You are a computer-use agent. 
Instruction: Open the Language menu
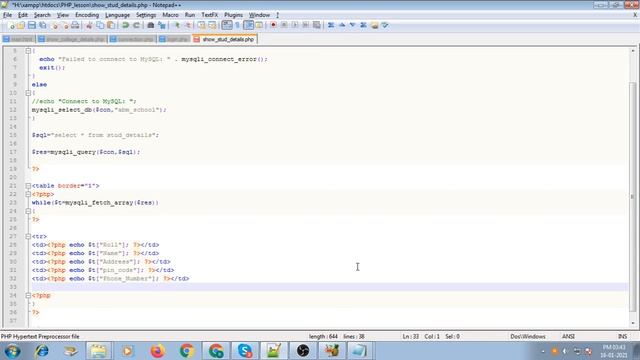click(x=117, y=15)
